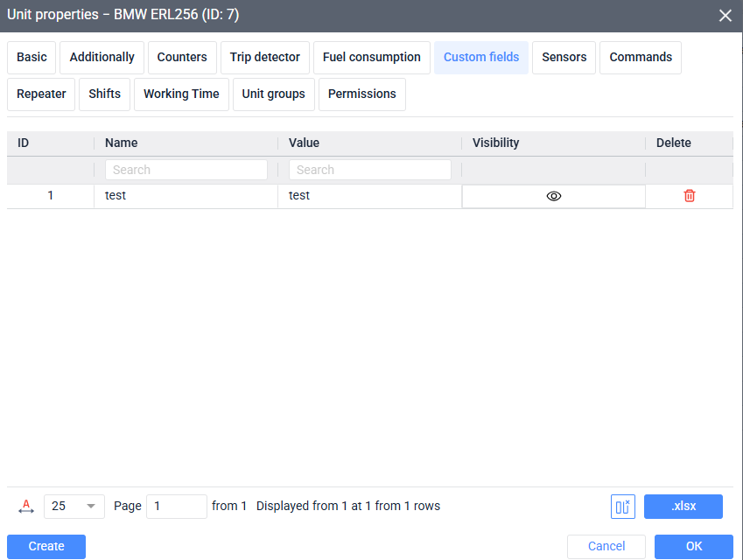Click the Name column search field
743x560 pixels.
tap(186, 170)
